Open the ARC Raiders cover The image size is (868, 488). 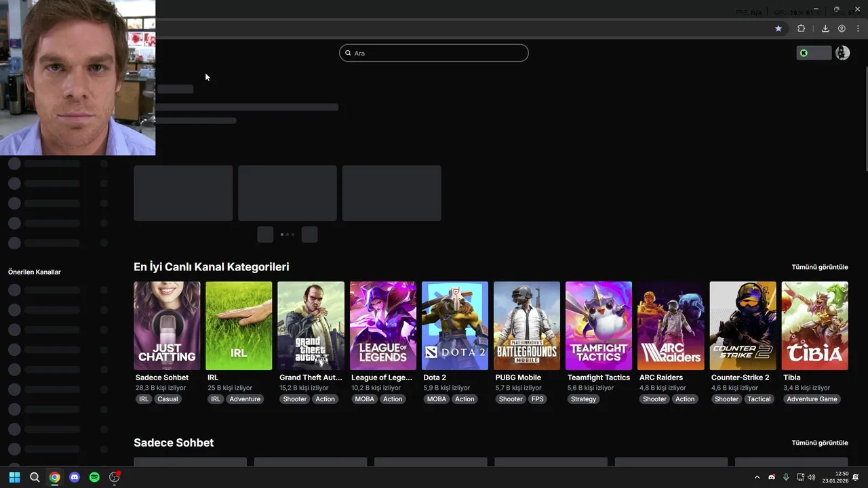(671, 326)
